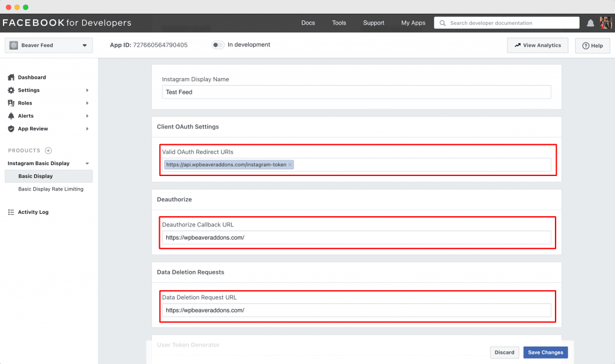Screen dimensions: 615x364
Task: Click the Deauthorize section heading
Action: pos(174,199)
